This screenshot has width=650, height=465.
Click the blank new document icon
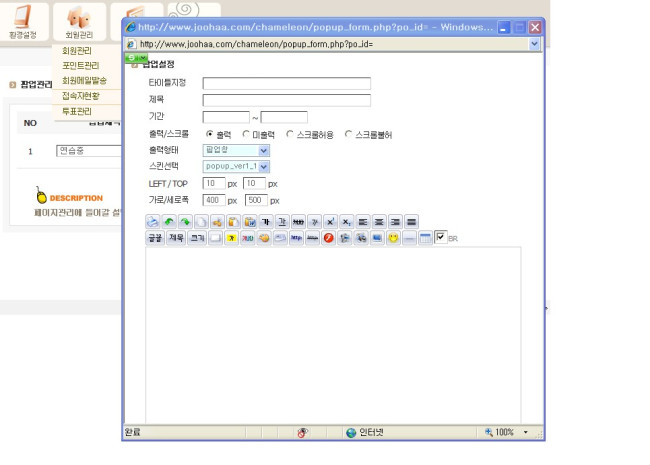tap(201, 222)
